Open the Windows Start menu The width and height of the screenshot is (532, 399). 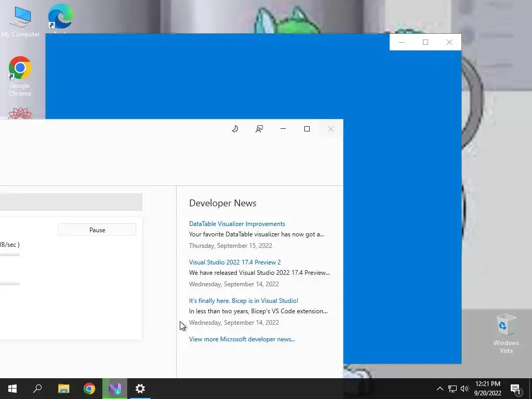[12, 389]
